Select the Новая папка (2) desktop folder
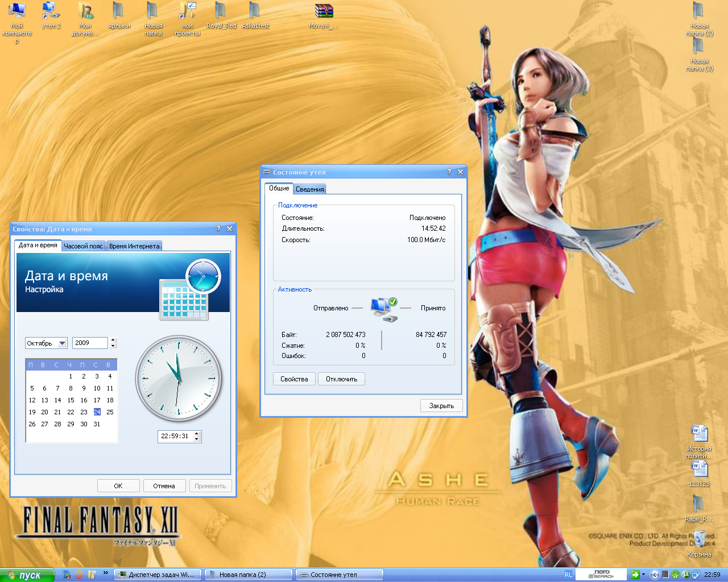Image resolution: width=728 pixels, height=582 pixels. point(698,11)
